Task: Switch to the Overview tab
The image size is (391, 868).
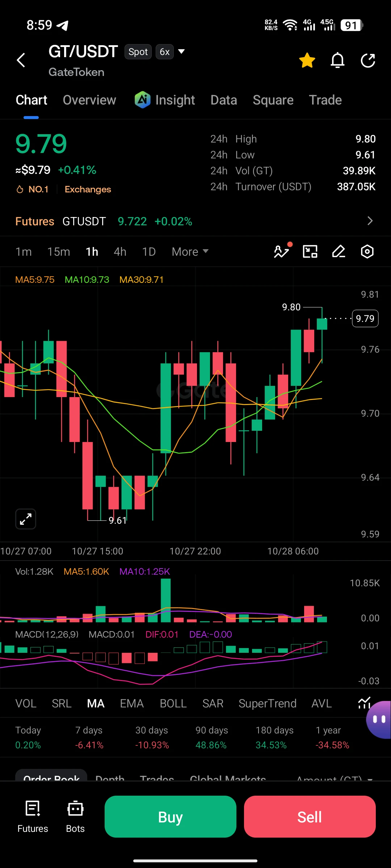Action: [89, 100]
